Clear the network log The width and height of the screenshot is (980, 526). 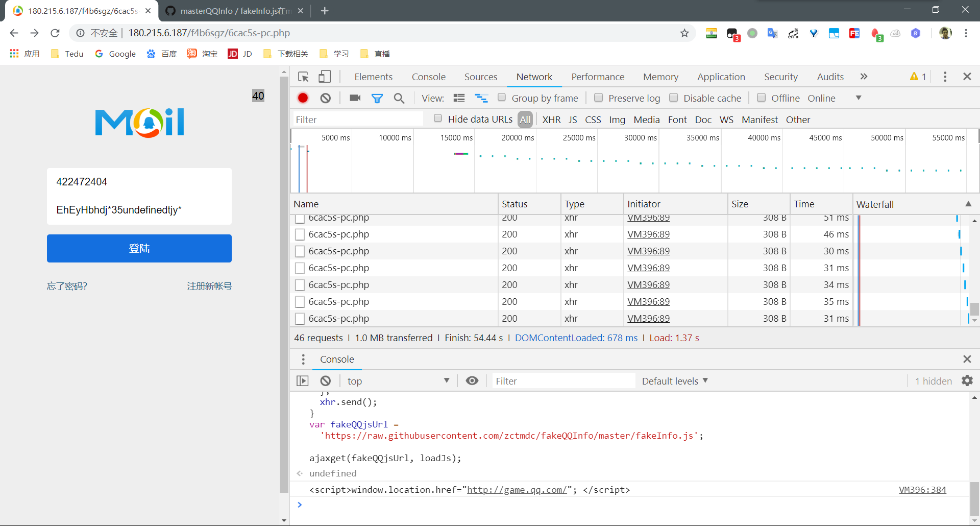click(x=326, y=98)
